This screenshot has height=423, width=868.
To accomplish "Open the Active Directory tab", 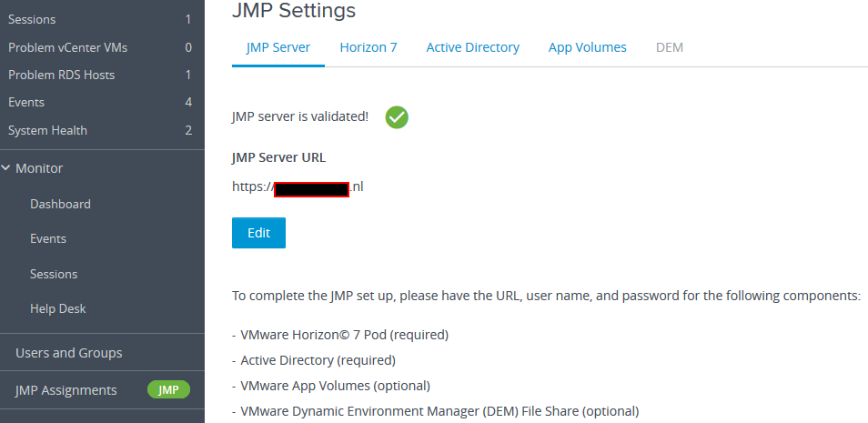I will click(x=472, y=47).
